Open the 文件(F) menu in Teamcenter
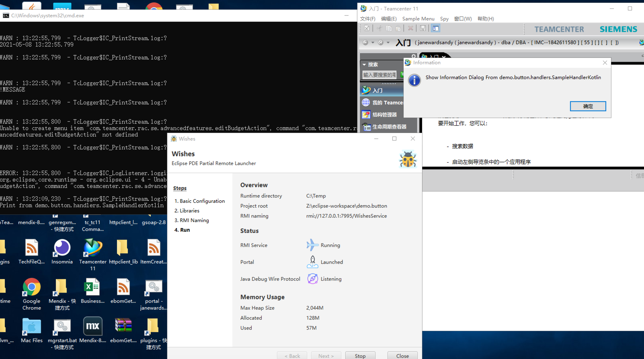This screenshot has width=644, height=359. 367,19
